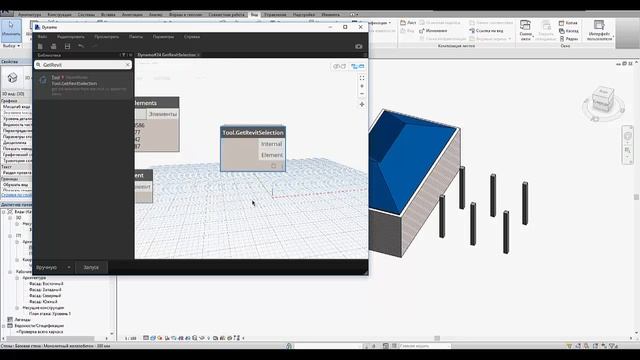The height and width of the screenshot is (360, 640).
Task: Click zoom in plus icon in Dynamo canvas
Action: pyautogui.click(x=362, y=86)
